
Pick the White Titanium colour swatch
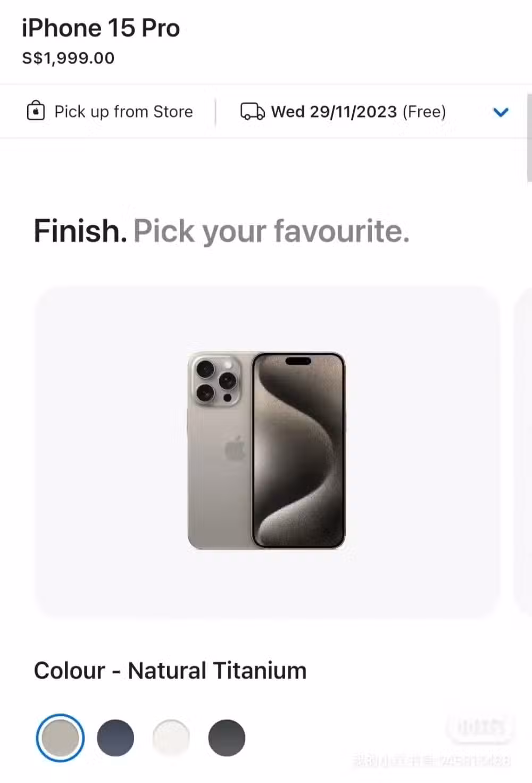coord(171,738)
